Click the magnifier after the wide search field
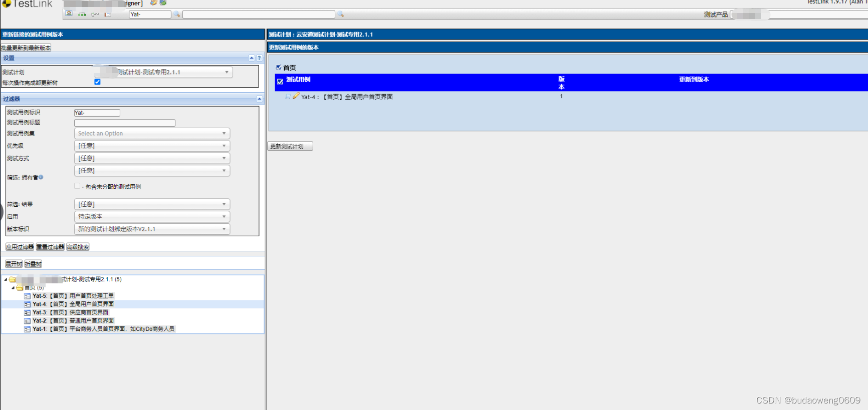The image size is (868, 410). pyautogui.click(x=340, y=14)
